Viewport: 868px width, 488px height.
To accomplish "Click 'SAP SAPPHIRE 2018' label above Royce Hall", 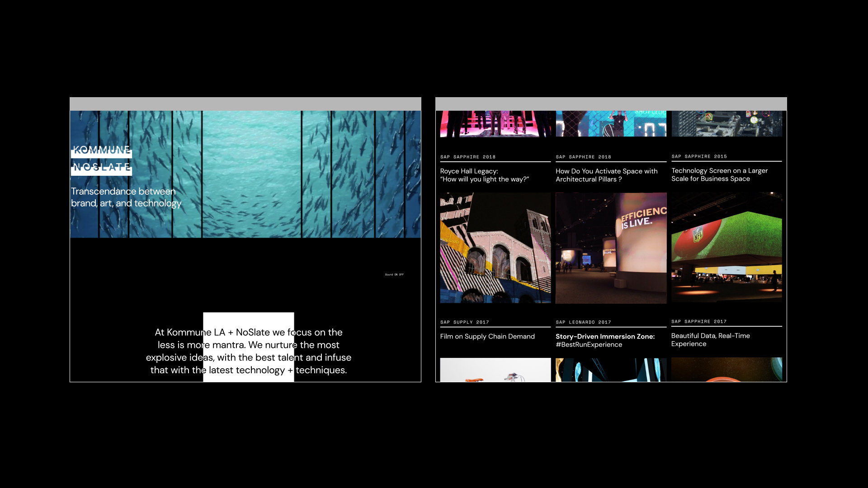I will tap(468, 157).
